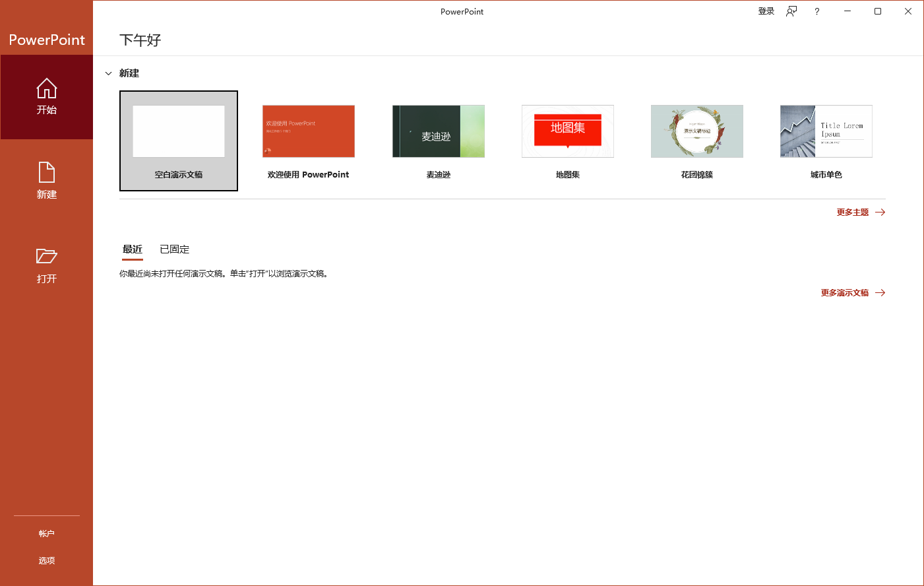The height and width of the screenshot is (586, 924).
Task: Click the arrow icon beside 更多主题
Action: click(x=880, y=212)
